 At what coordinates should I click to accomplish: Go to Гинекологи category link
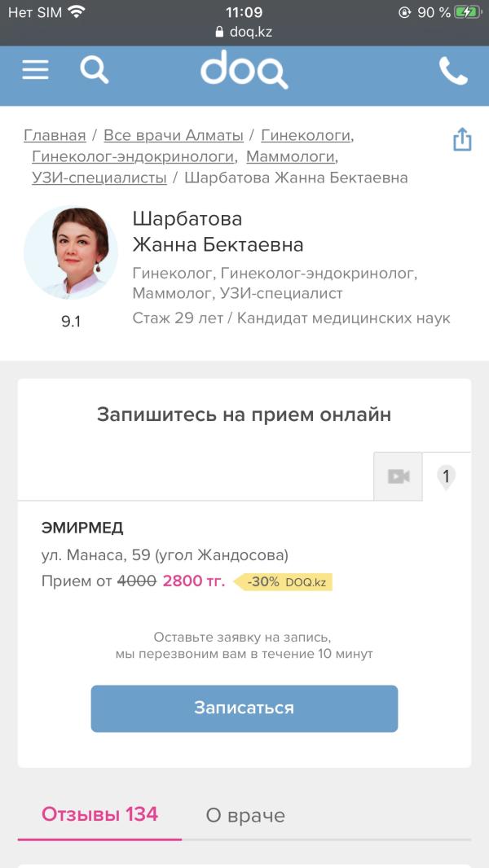click(x=306, y=135)
